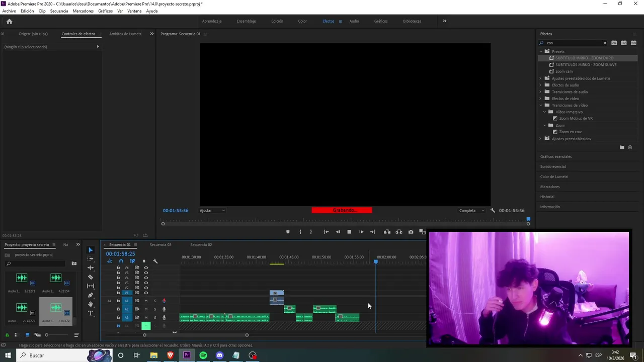The width and height of the screenshot is (644, 362).
Task: Click the Lift button
Action: pyautogui.click(x=387, y=232)
